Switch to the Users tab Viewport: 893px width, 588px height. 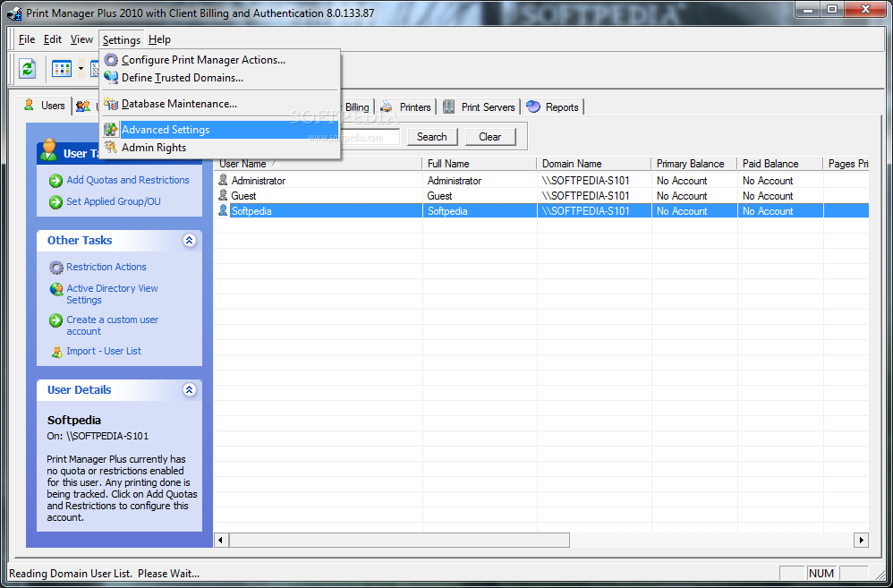[43, 106]
